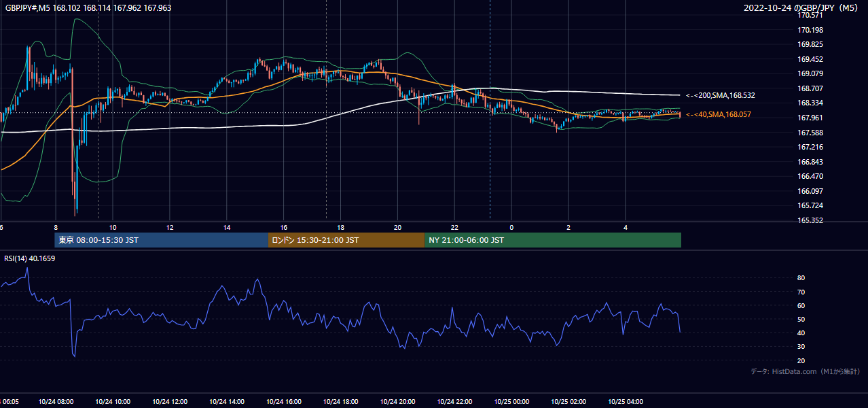The image size is (868, 408).
Task: Click the 169.825 price axis label
Action: coord(810,45)
